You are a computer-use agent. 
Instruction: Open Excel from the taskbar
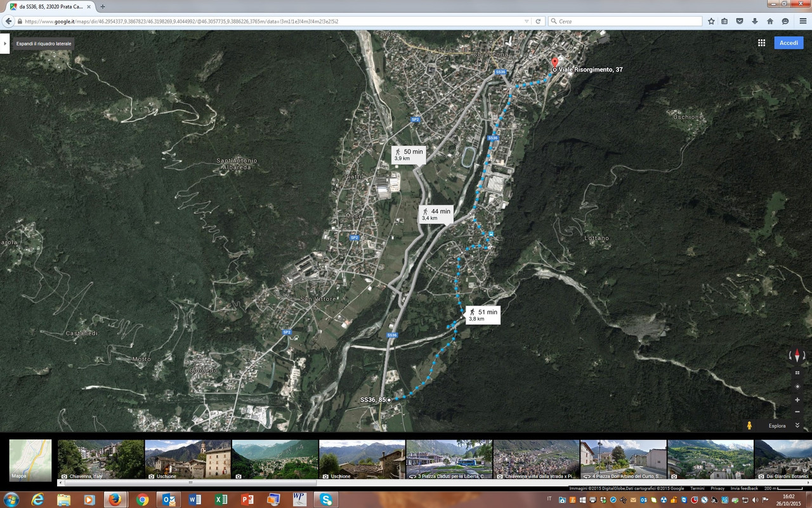pyautogui.click(x=221, y=500)
